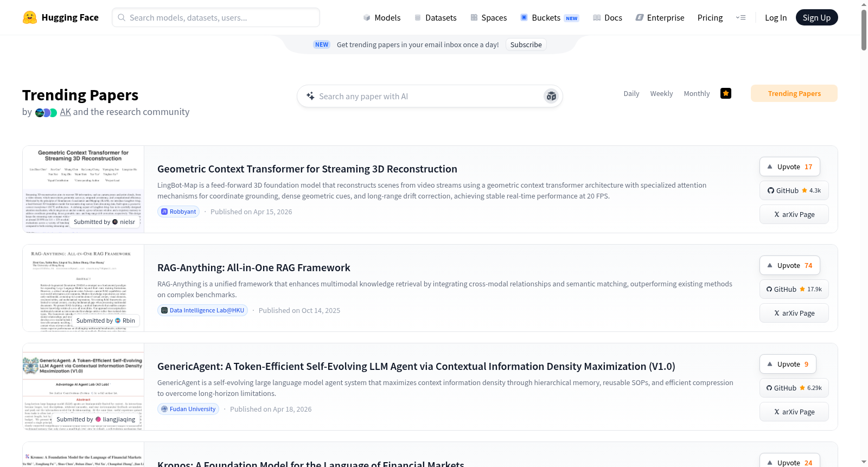Select the Trending Papers button

pyautogui.click(x=794, y=93)
